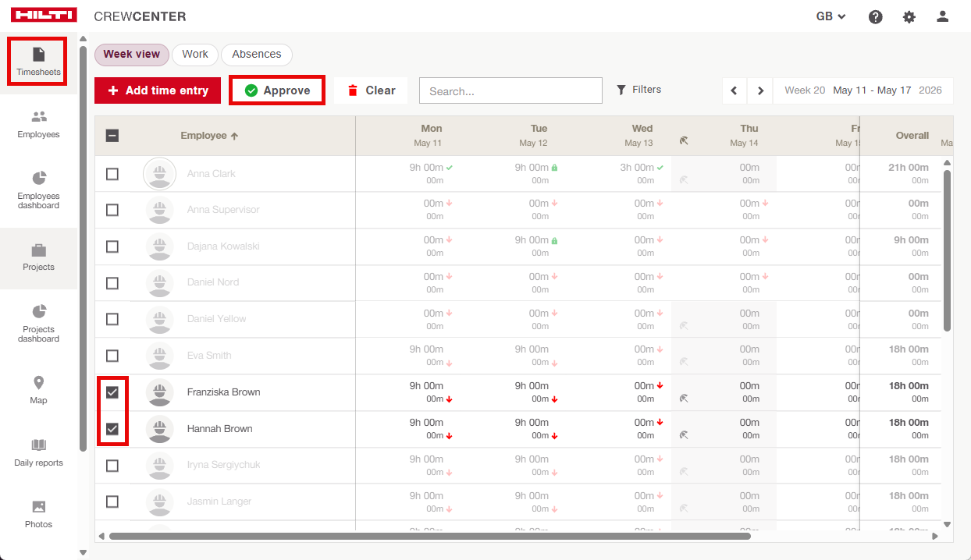This screenshot has width=971, height=560.
Task: Open the user profile icon
Action: [x=943, y=16]
